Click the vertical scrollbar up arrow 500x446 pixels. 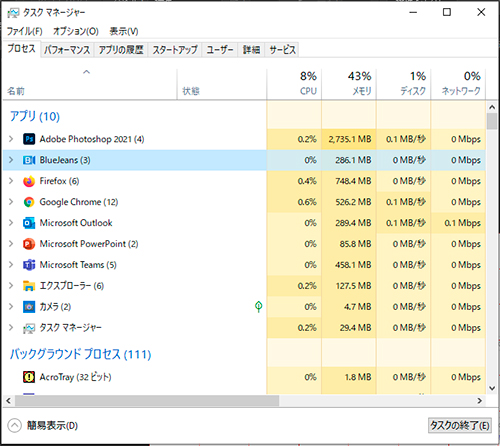(x=492, y=107)
